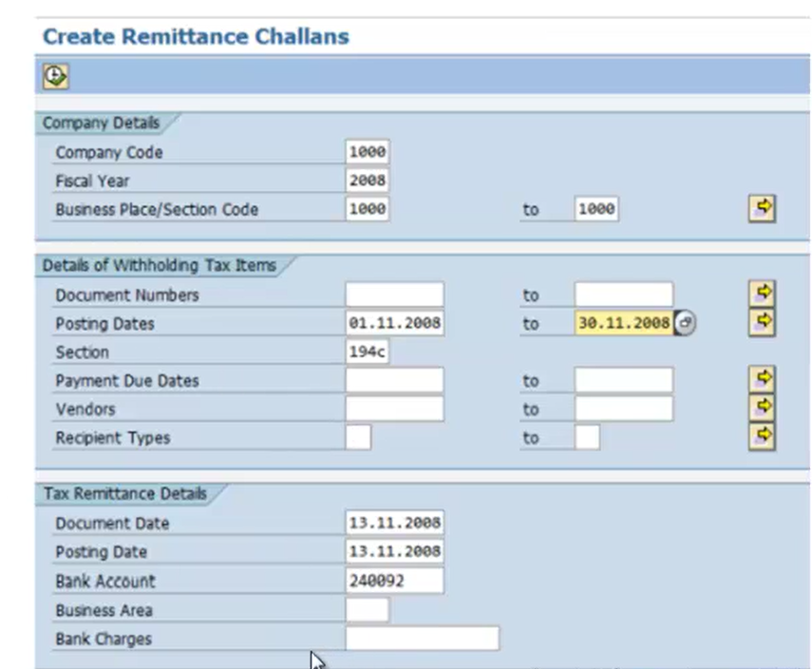The width and height of the screenshot is (812, 669).
Task: Open the date picker beside 30.11.2008
Action: click(x=685, y=323)
